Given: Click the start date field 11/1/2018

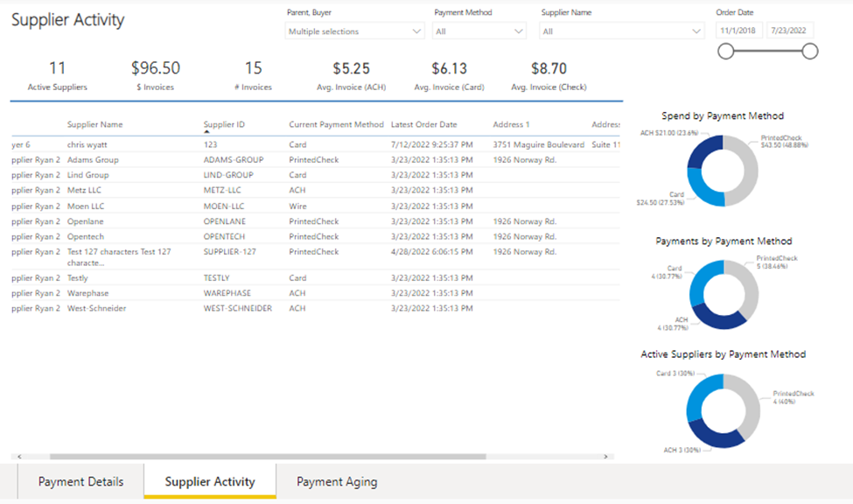Looking at the screenshot, I should point(739,31).
